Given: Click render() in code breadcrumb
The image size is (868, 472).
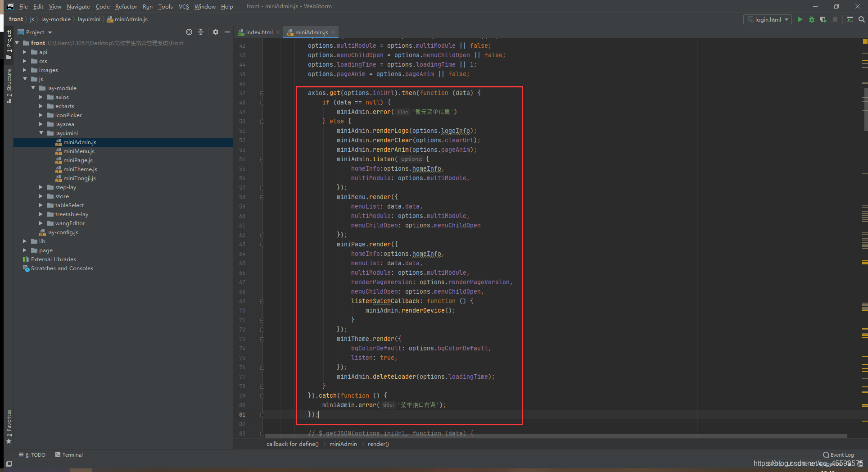Looking at the screenshot, I should point(378,444).
